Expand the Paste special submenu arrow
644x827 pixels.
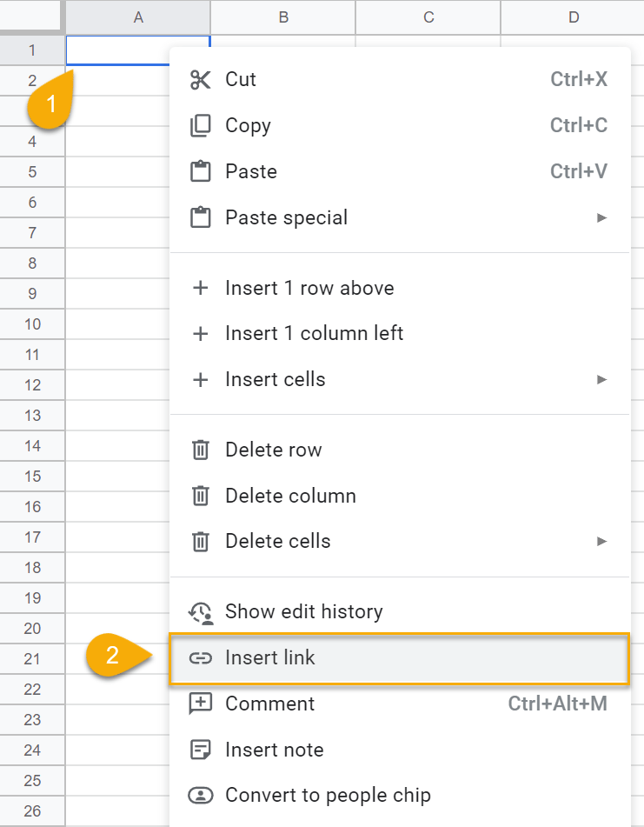tap(601, 217)
